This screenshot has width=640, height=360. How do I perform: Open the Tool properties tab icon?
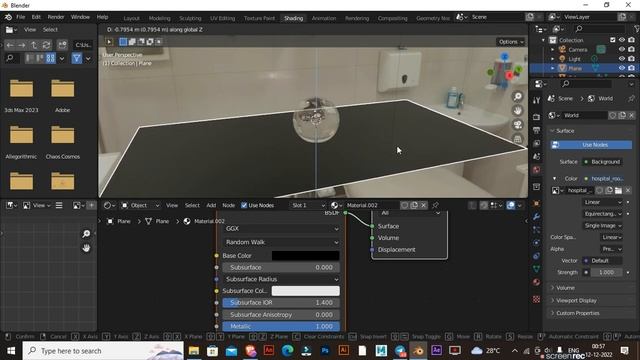[x=536, y=100]
